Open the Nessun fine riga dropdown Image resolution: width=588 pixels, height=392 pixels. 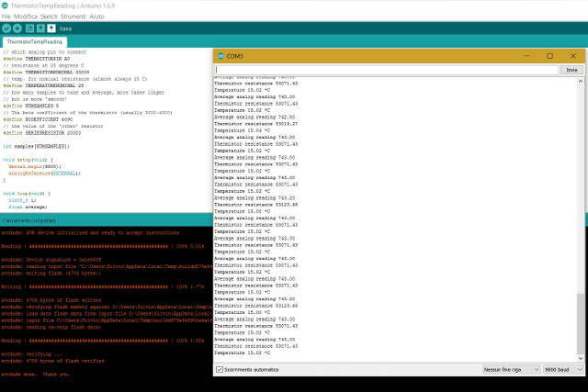[511, 370]
